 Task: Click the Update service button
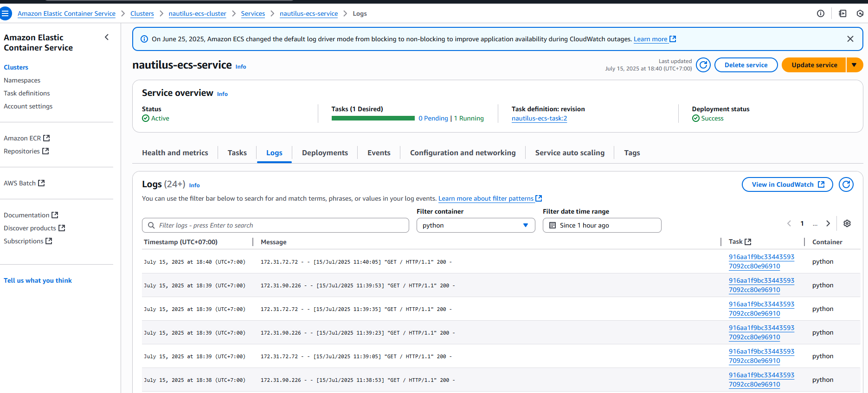(x=814, y=65)
